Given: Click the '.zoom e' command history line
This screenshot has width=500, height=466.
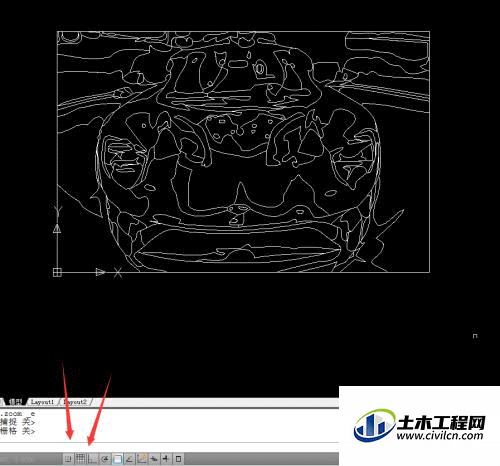Looking at the screenshot, I should tap(17, 414).
